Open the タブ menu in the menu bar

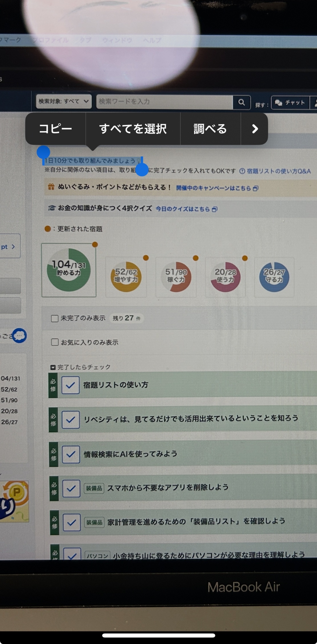(85, 40)
